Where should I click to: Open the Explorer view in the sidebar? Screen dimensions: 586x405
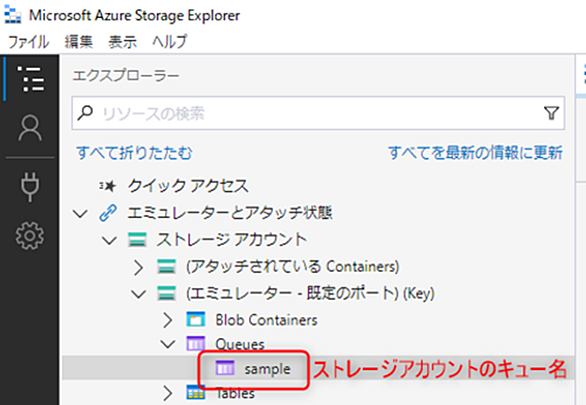click(x=31, y=79)
